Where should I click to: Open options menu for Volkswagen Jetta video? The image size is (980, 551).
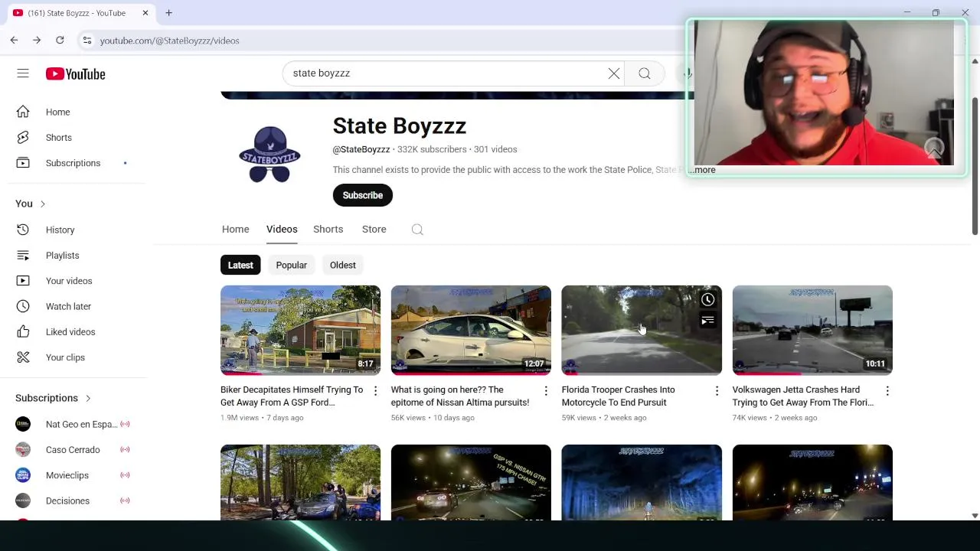pos(887,391)
